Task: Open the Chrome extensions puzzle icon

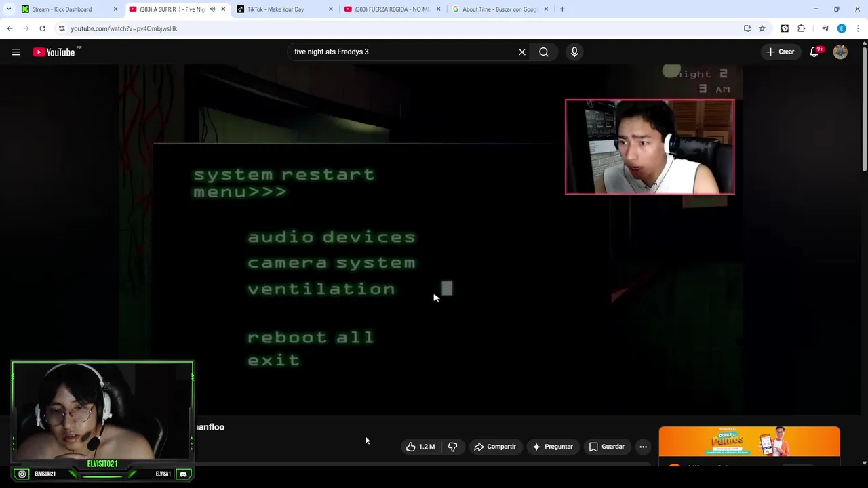Action: click(802, 28)
